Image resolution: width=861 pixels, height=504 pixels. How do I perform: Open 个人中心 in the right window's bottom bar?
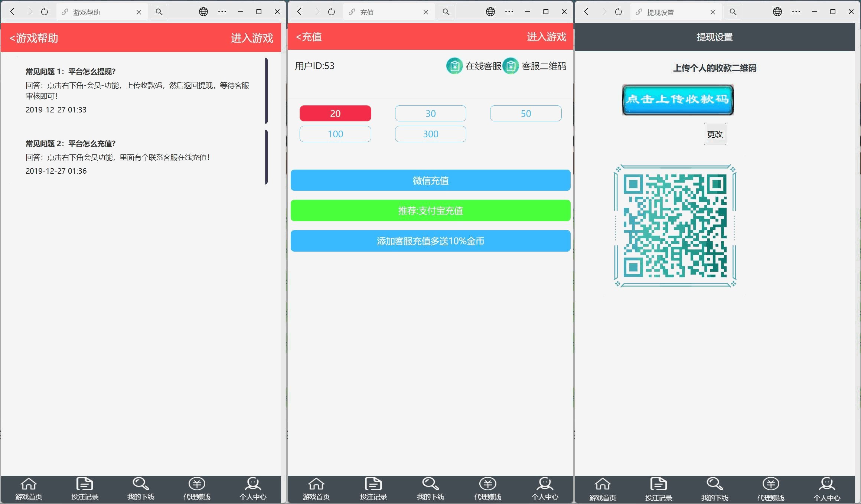(826, 488)
